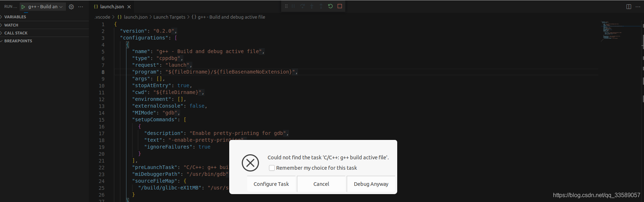Collapse the BREAKPOINTS section
Screen dimensions: 644x202
pos(44,41)
